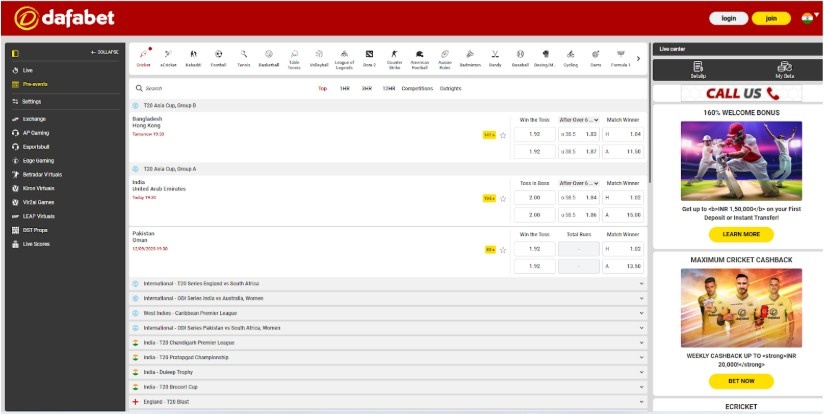
Task: Expand West Indies Caribbean Premier League
Action: point(388,313)
